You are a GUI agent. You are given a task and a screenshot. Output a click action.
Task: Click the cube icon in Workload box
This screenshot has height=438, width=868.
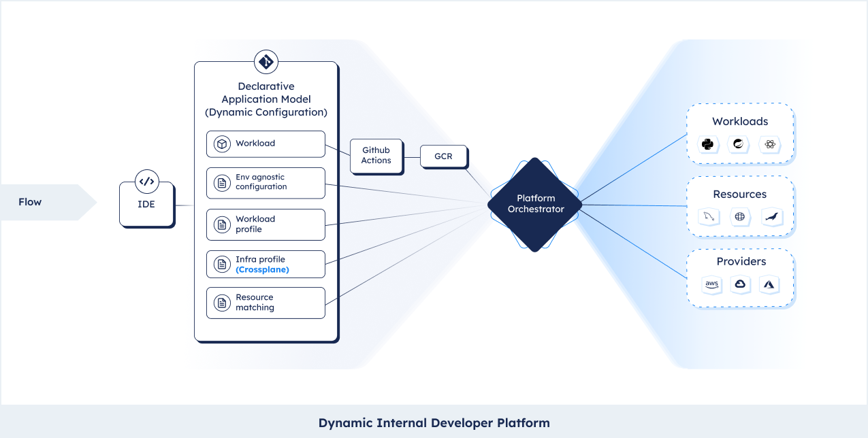click(x=221, y=144)
